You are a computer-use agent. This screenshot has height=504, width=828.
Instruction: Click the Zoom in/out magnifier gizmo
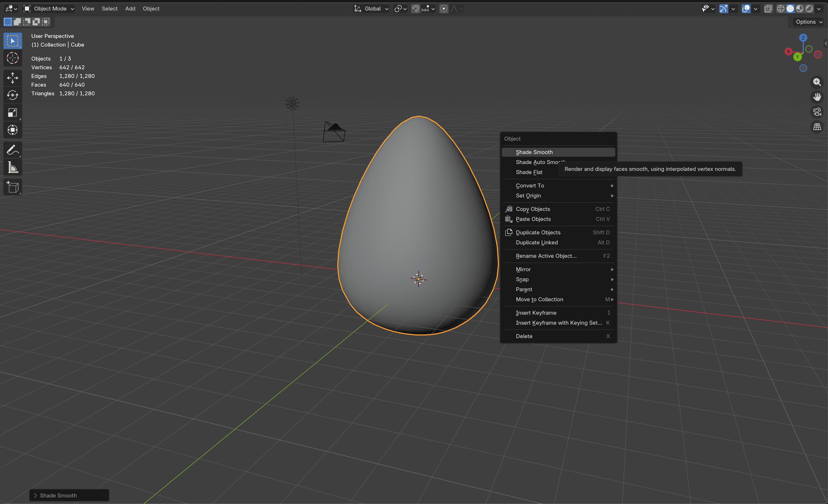coord(817,82)
